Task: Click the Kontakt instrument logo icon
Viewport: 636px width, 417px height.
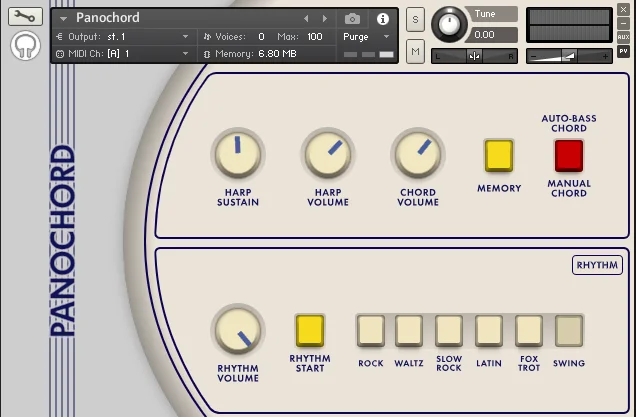Action: (x=25, y=45)
